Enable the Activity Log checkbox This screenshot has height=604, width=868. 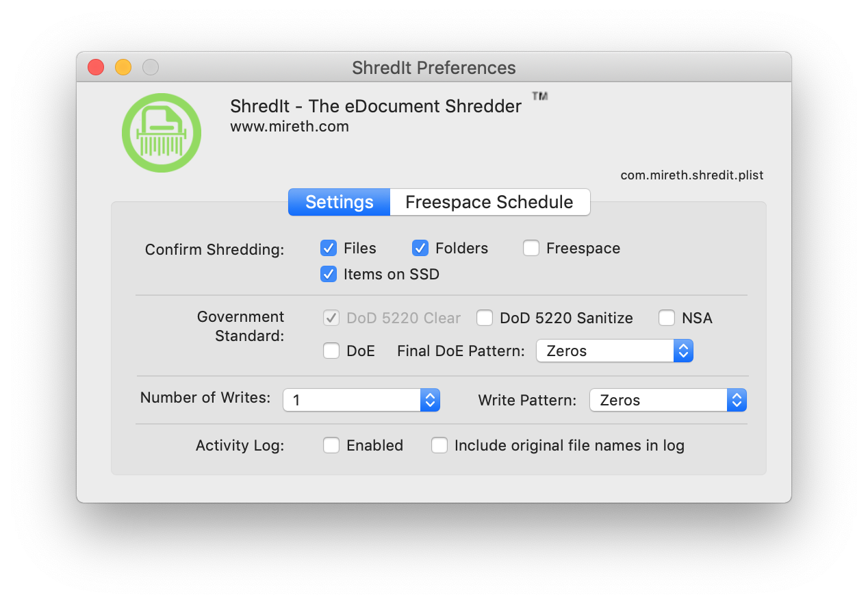pos(331,445)
